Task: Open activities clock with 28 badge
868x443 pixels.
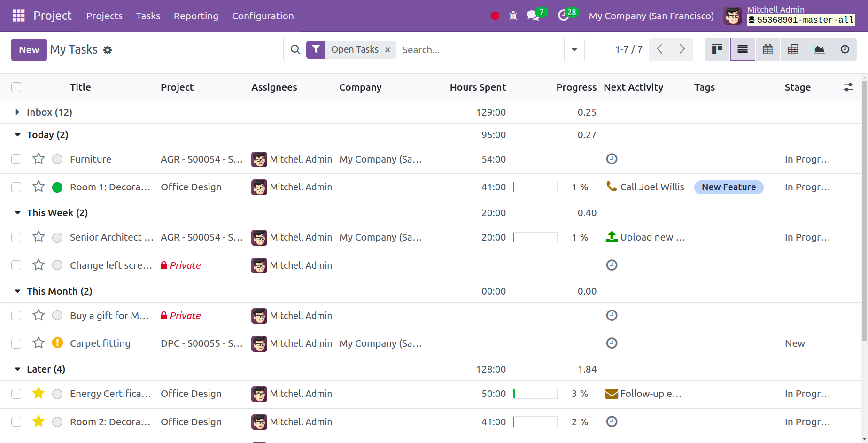Action: click(x=567, y=15)
